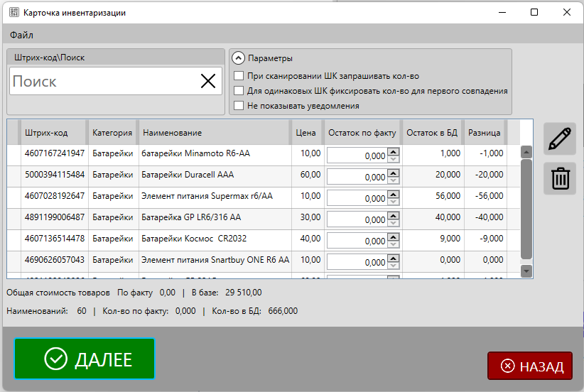Enable 'При сканировании ШК запрашивать кол-во' checkbox

click(239, 76)
